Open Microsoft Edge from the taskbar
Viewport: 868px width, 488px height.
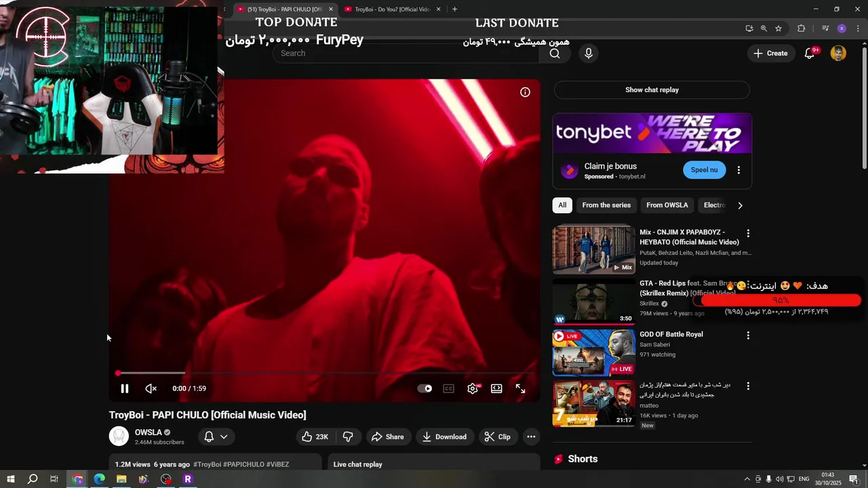100,479
